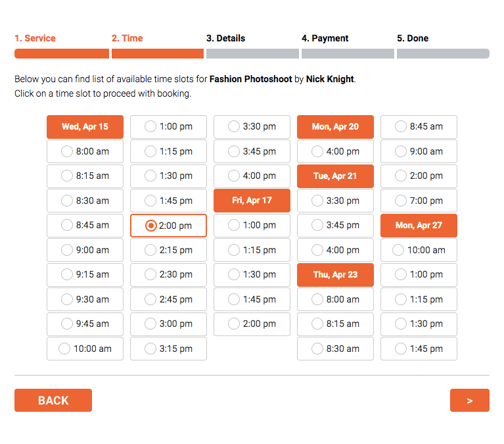
Task: Click the selected 2:00 pm Wednesday slot
Action: [168, 226]
